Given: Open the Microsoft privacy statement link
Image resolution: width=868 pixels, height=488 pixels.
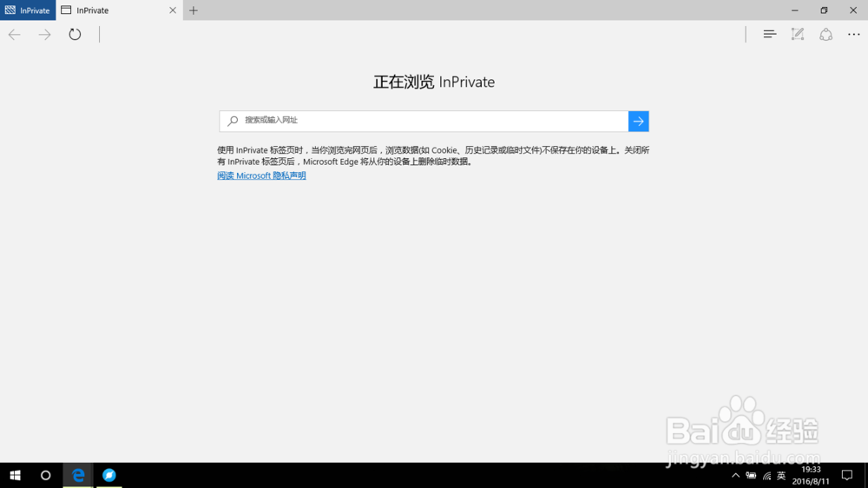Looking at the screenshot, I should (261, 175).
